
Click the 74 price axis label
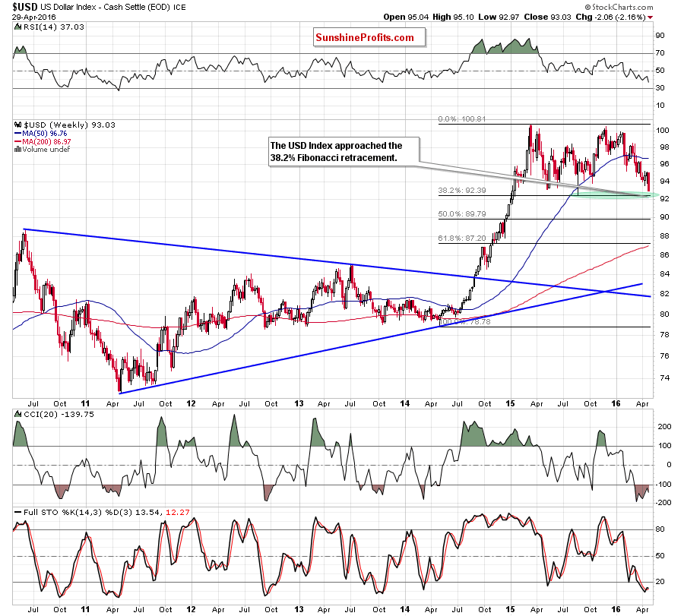point(664,378)
